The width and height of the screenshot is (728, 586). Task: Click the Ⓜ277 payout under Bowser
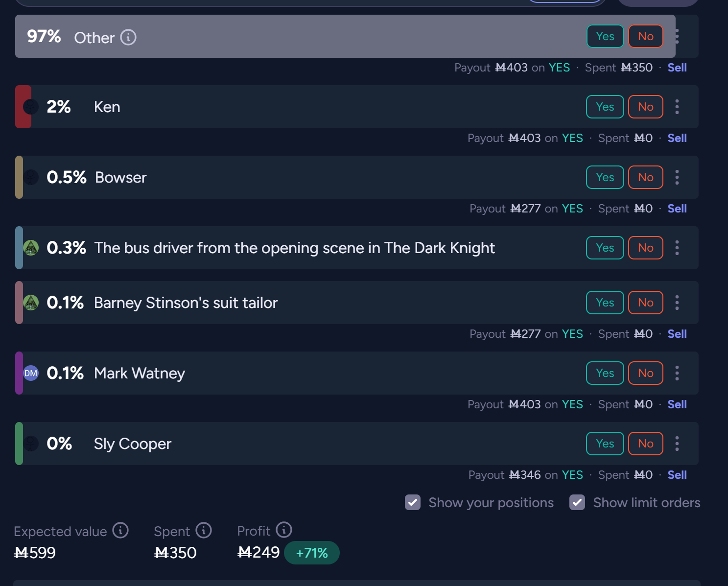click(526, 209)
